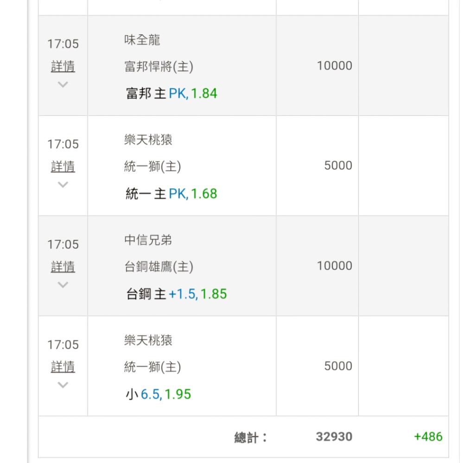The width and height of the screenshot is (476, 463).
Task: Select the 台鋼 主 +1.5, 1.85 wager text
Action: coord(177,294)
